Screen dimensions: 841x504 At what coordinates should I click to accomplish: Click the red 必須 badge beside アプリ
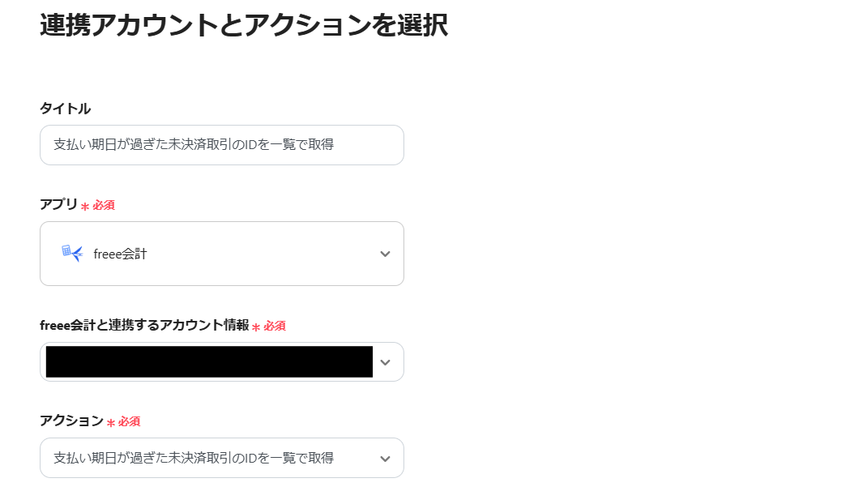click(103, 205)
